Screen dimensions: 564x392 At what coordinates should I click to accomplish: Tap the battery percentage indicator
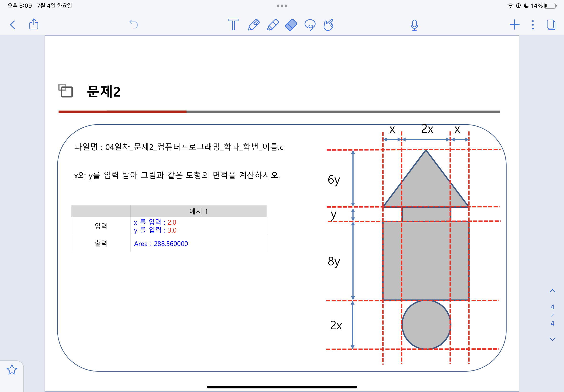(537, 6)
